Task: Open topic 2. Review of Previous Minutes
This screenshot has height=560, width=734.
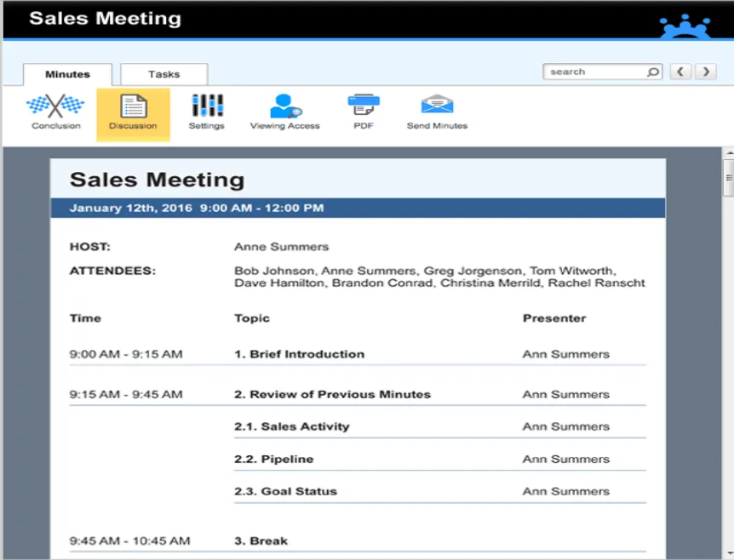Action: [x=332, y=394]
